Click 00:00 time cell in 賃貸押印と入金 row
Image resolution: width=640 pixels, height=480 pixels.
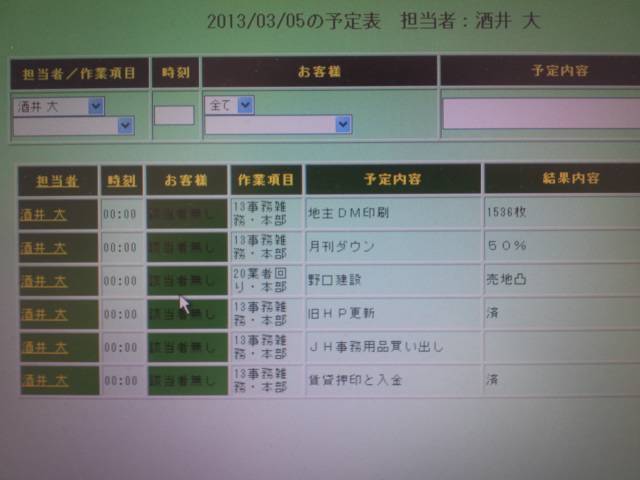pos(122,380)
